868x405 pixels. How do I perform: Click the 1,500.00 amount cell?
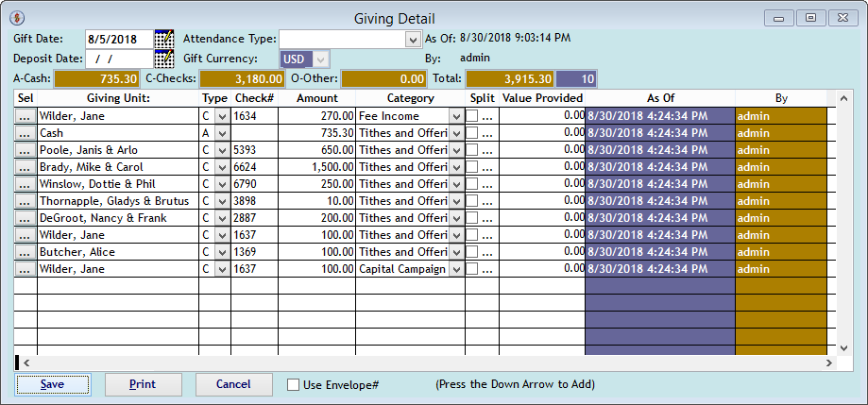click(x=316, y=167)
